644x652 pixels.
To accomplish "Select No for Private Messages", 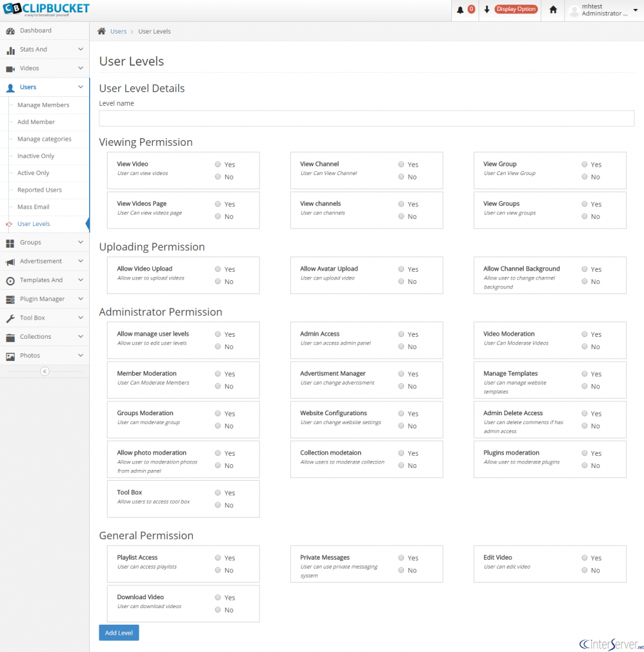I will (x=401, y=570).
